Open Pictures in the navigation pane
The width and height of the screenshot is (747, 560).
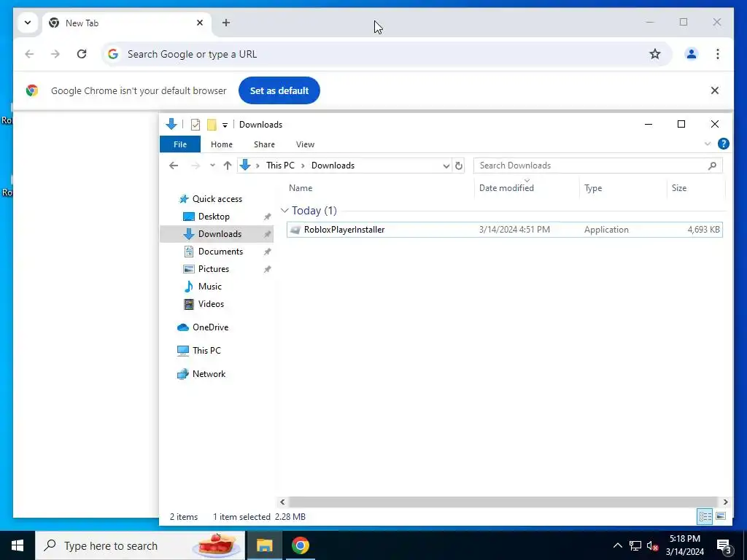(214, 269)
